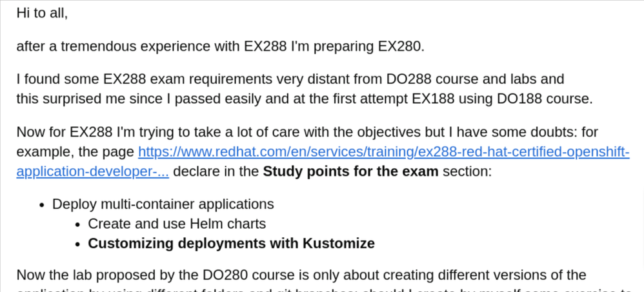Click the 'EX188' exam code text
644x292 pixels.
[435, 99]
